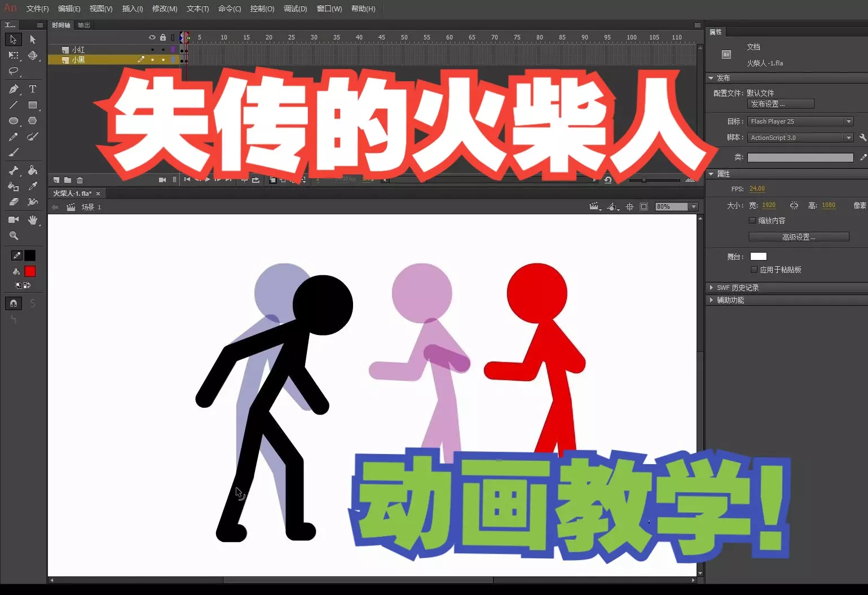868x595 pixels.
Task: Delete the selected layer with trash icon
Action: coord(80,180)
